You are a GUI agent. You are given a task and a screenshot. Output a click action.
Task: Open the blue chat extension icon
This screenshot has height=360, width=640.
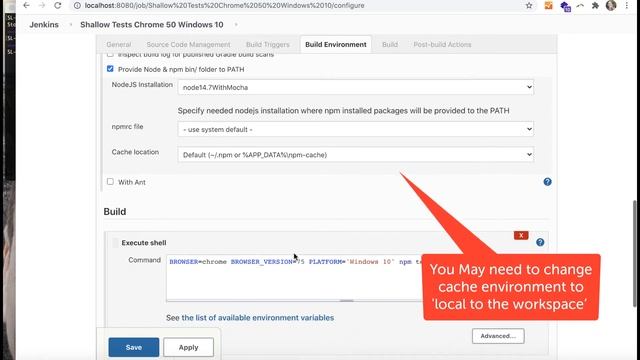point(565,6)
